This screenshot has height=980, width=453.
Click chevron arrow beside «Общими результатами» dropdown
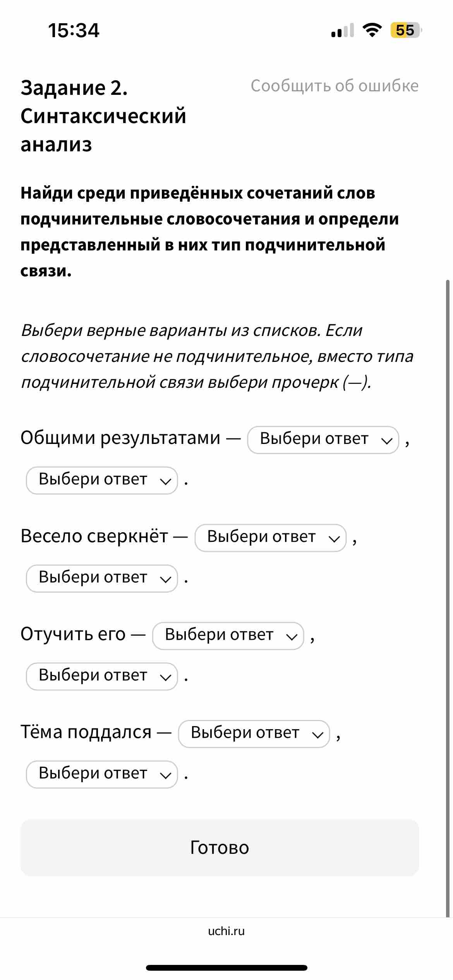[x=387, y=440]
